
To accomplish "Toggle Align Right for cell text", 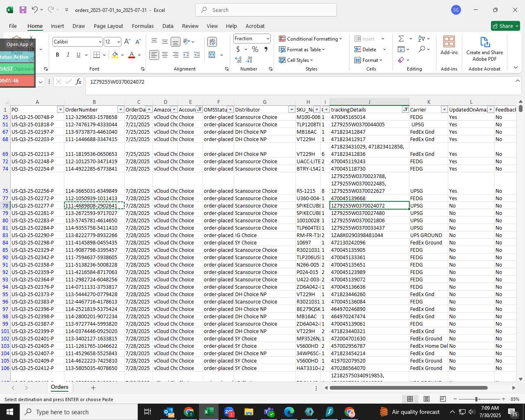I will (176, 55).
